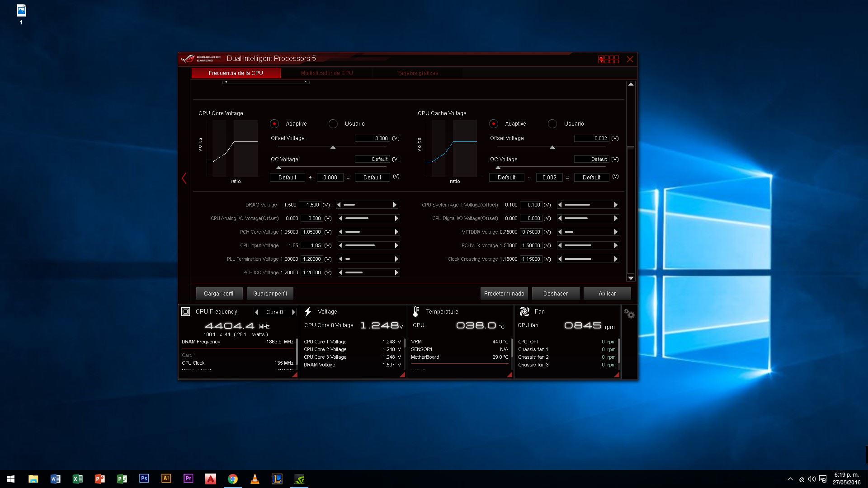
Task: Select Usuario mode for CPU Cache Voltage
Action: pyautogui.click(x=552, y=124)
